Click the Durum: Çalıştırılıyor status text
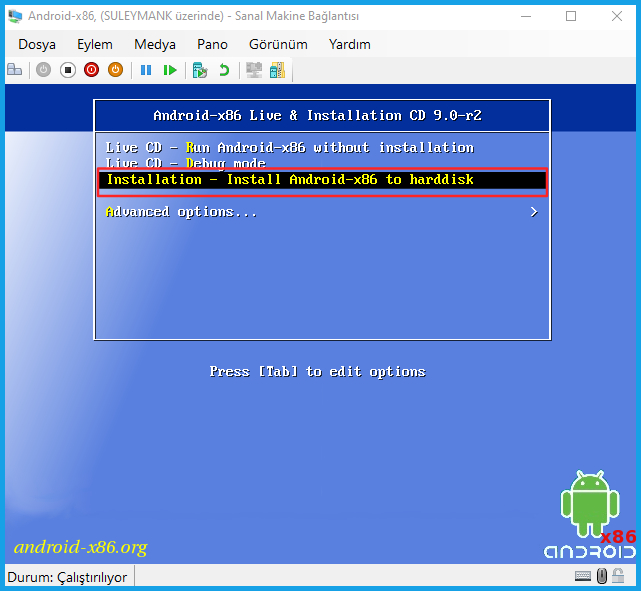Screen dimensions: 641x591 (x=67, y=577)
